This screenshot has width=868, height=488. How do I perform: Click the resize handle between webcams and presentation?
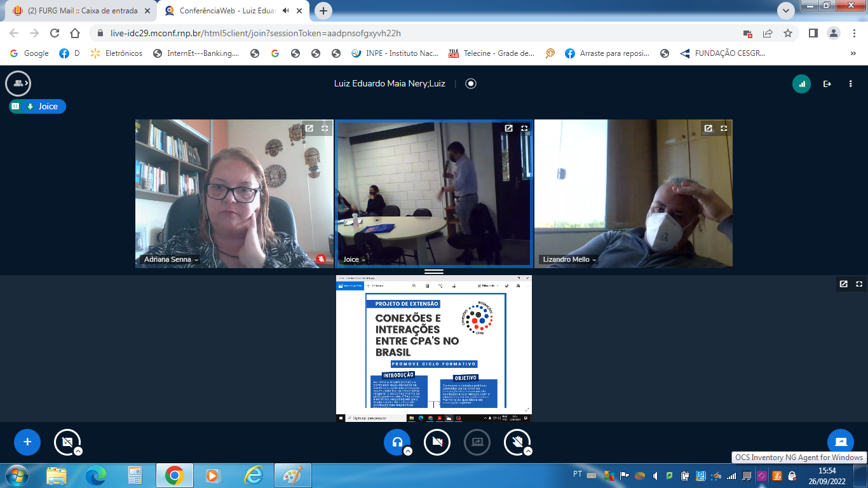(434, 271)
